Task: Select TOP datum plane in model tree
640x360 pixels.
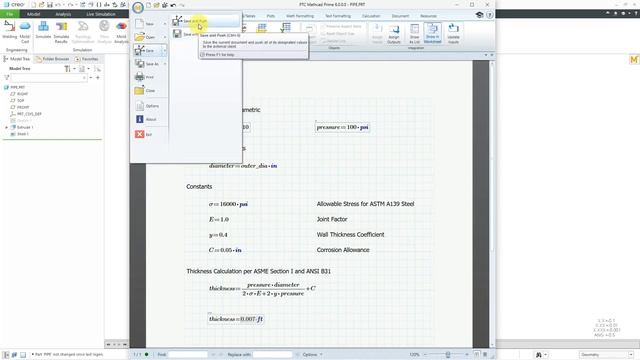Action: coord(18,100)
